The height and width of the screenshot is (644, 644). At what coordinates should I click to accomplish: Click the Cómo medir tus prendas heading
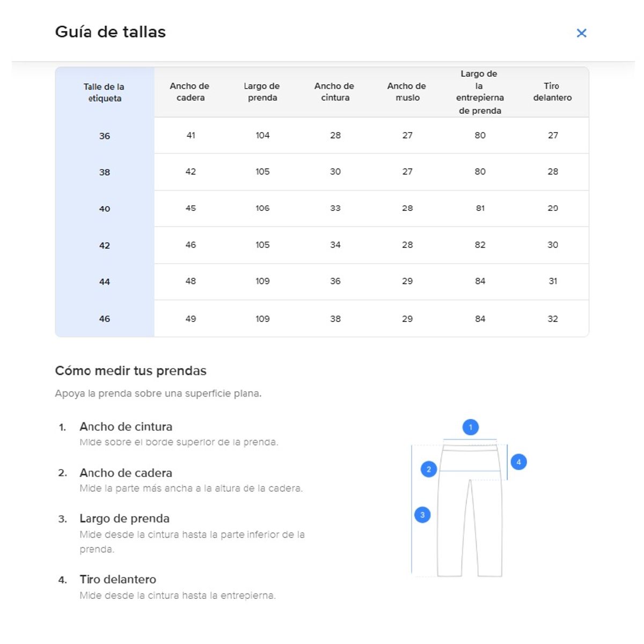pos(130,371)
